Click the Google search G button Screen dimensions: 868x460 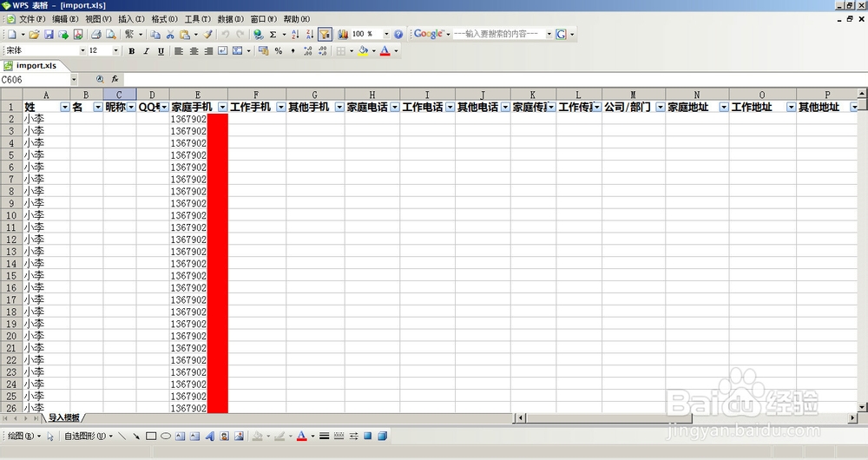tap(561, 35)
